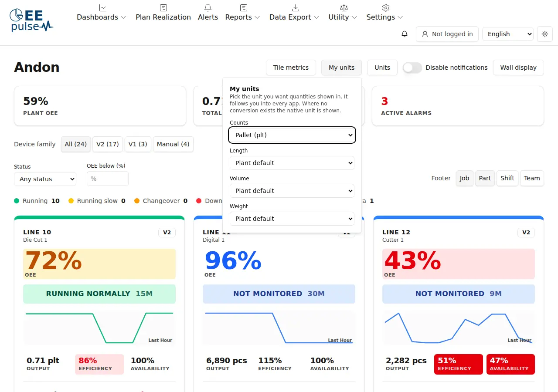Toggle the Job footer option

pyautogui.click(x=464, y=178)
